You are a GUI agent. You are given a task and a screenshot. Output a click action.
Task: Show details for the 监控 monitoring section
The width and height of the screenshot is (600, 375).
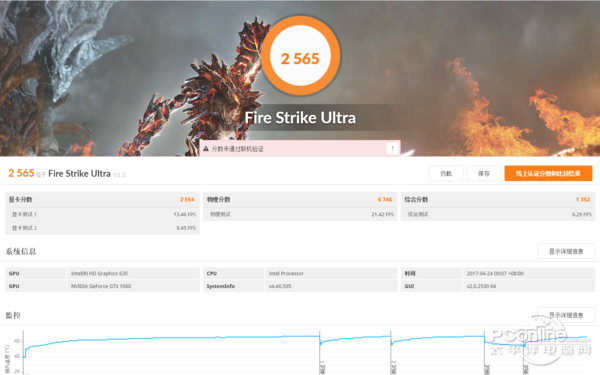[x=566, y=315]
